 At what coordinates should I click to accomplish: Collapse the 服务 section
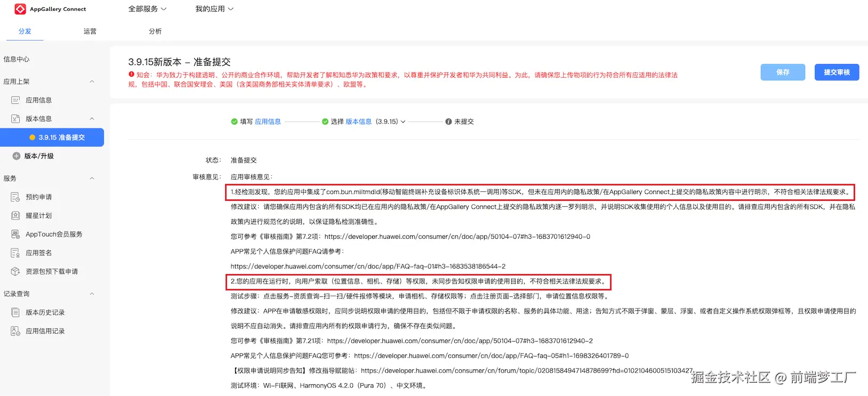(92, 179)
